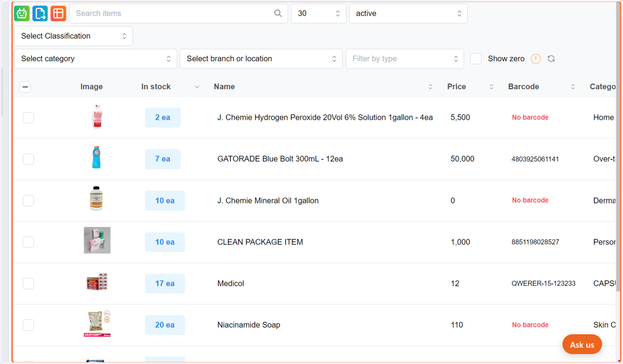
Task: Click the GATORADE Blue Bolt 300mL name
Action: [280, 159]
